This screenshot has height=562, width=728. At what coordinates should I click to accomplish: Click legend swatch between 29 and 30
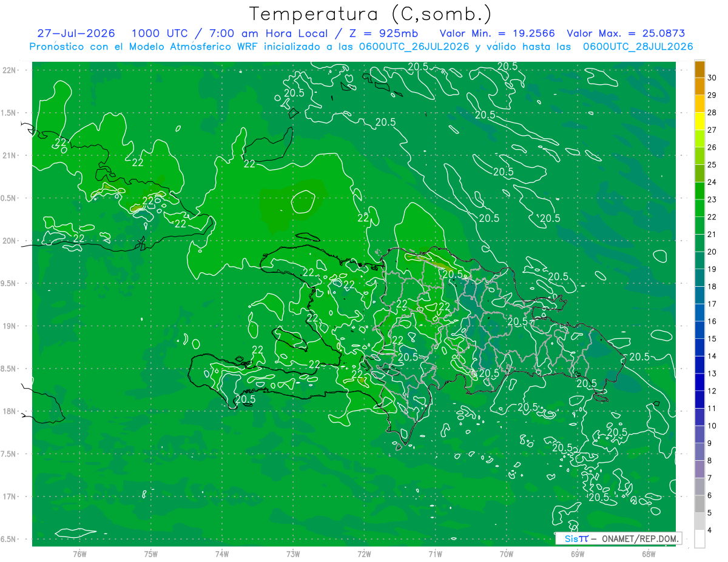click(699, 87)
